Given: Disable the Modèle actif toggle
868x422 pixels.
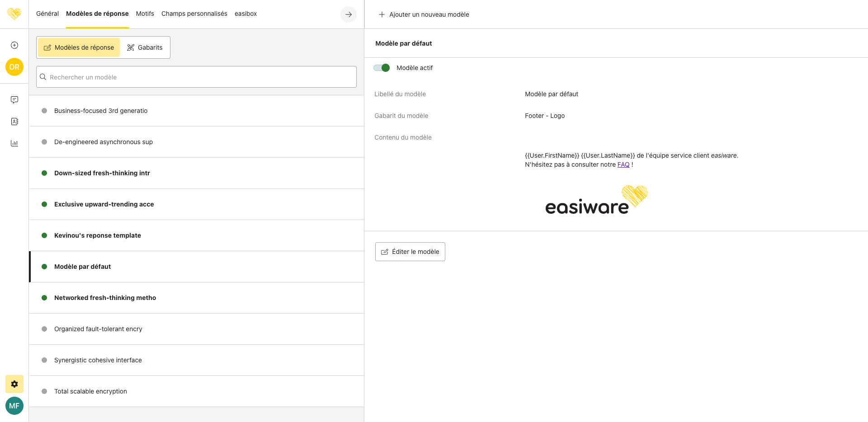Looking at the screenshot, I should [382, 68].
